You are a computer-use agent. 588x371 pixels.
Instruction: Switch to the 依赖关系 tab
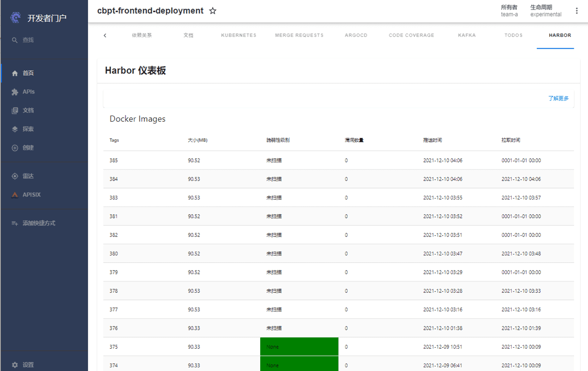[x=142, y=36]
